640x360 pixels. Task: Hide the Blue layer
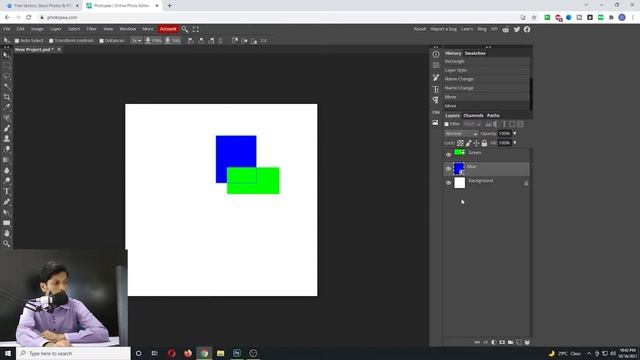coord(448,169)
